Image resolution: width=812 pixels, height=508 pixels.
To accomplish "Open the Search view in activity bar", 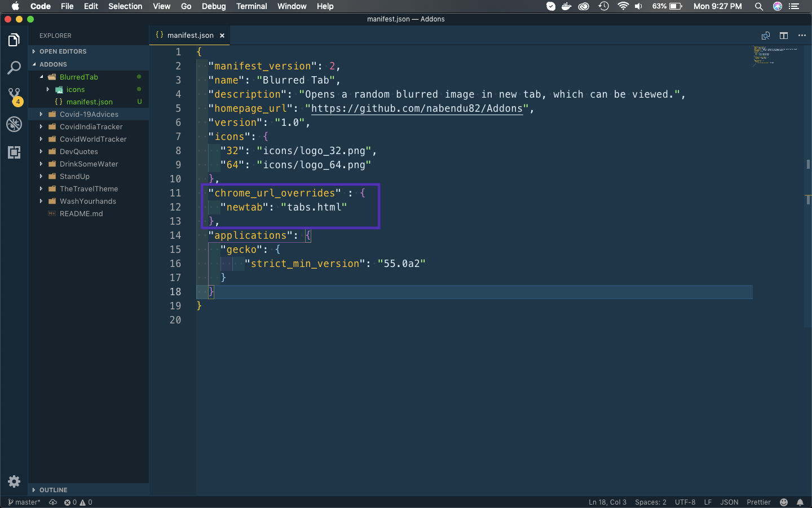I will 14,68.
